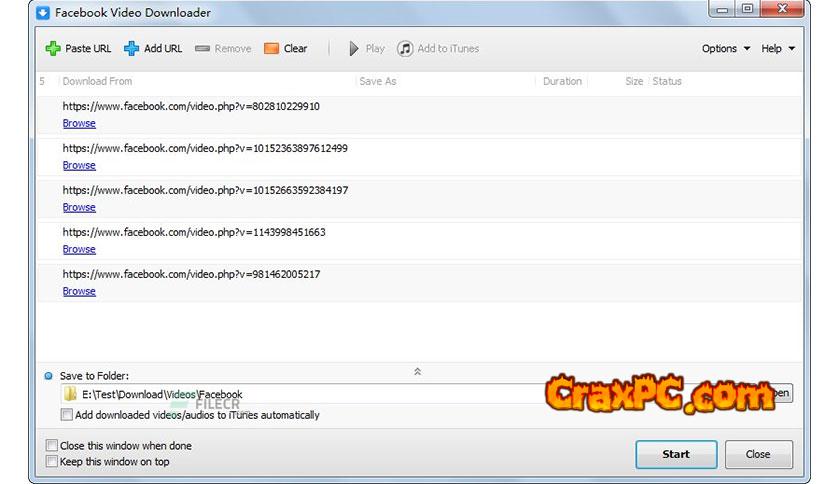Open the Help dropdown menu
This screenshot has height=484, width=836.
point(778,48)
